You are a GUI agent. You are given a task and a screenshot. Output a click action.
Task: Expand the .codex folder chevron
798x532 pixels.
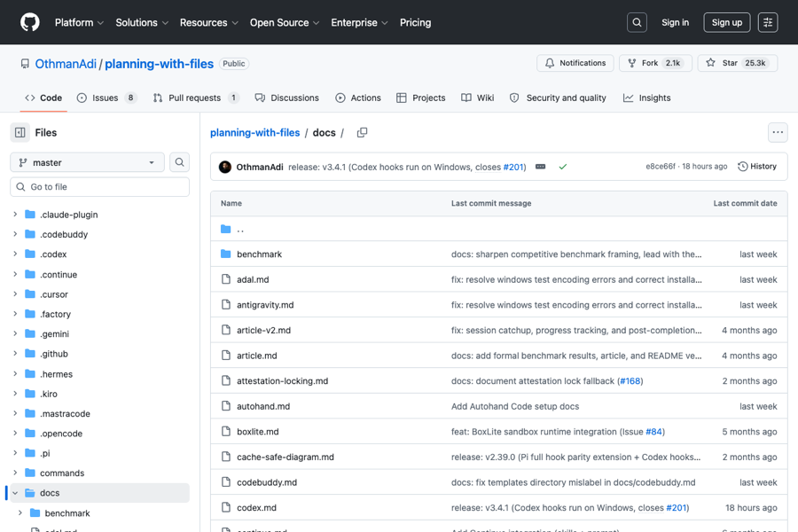[15, 254]
